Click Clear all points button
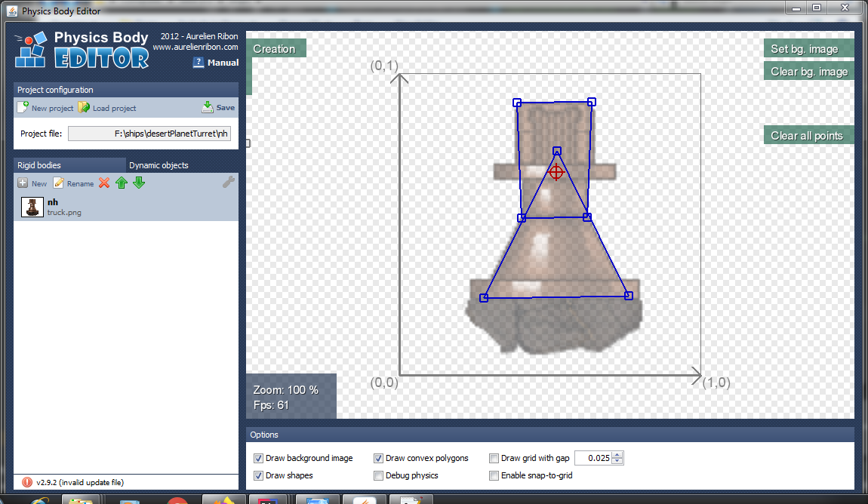 809,136
